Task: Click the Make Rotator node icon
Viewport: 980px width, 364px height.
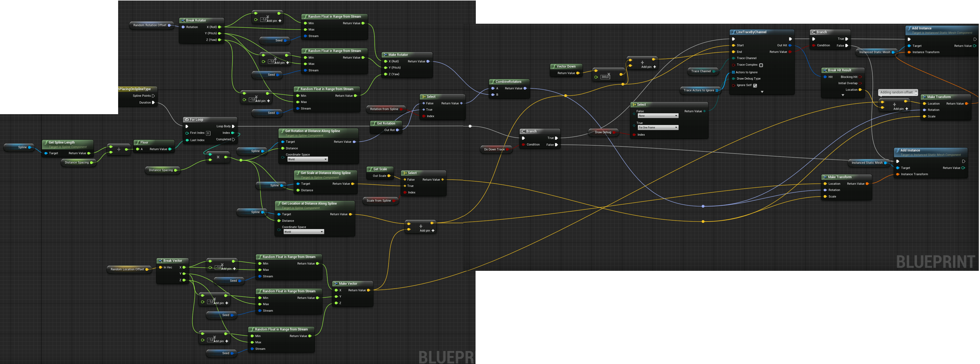Action: tap(386, 55)
